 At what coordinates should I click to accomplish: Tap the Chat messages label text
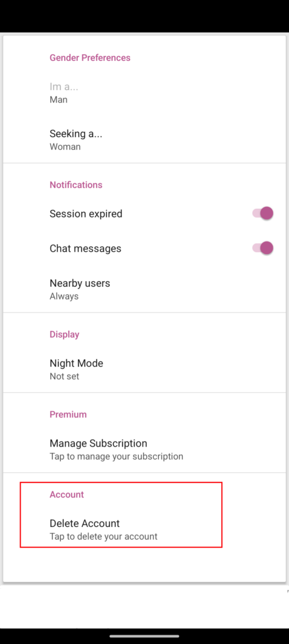click(85, 248)
